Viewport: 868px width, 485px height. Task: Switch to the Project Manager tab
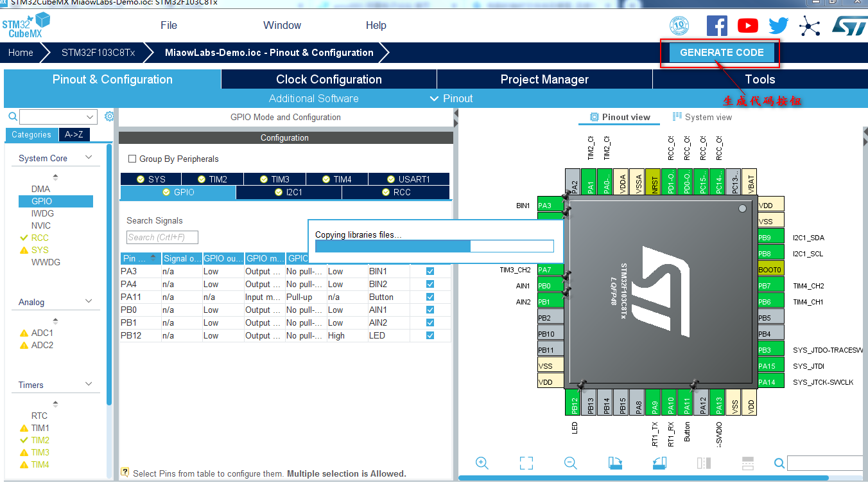(544, 79)
